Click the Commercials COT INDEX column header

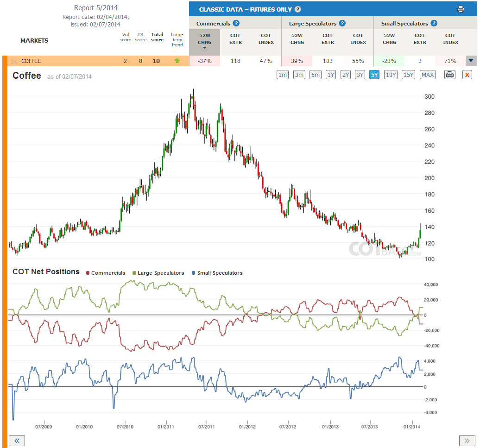point(266,39)
